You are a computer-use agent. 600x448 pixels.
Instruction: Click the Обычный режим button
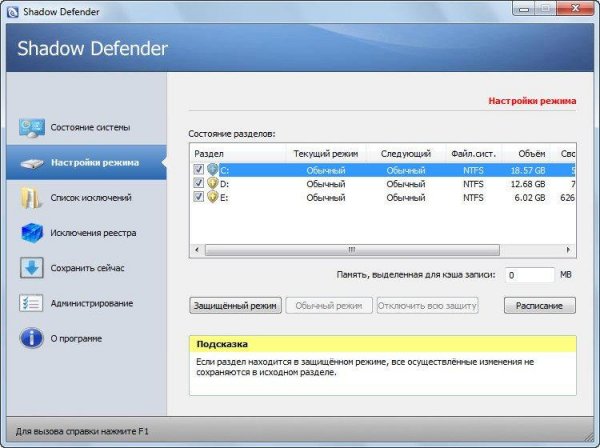[x=329, y=306]
